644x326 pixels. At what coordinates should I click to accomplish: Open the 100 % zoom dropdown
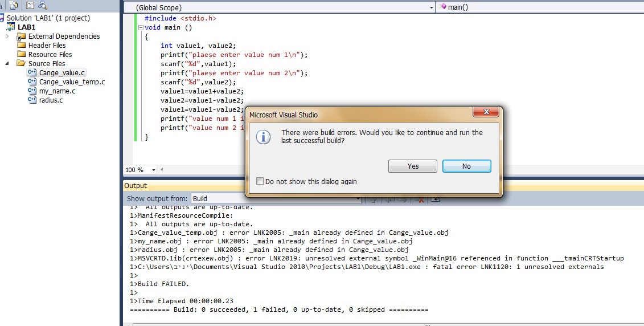(x=154, y=170)
